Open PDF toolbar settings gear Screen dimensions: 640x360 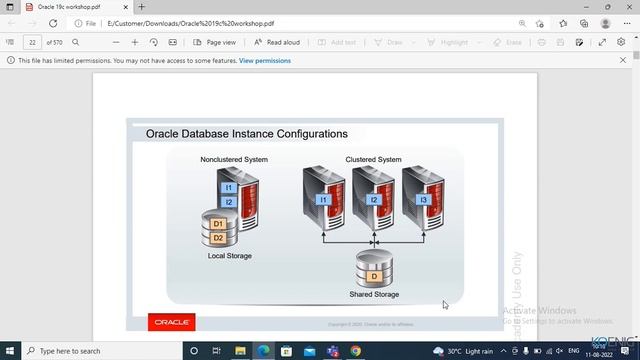(621, 42)
